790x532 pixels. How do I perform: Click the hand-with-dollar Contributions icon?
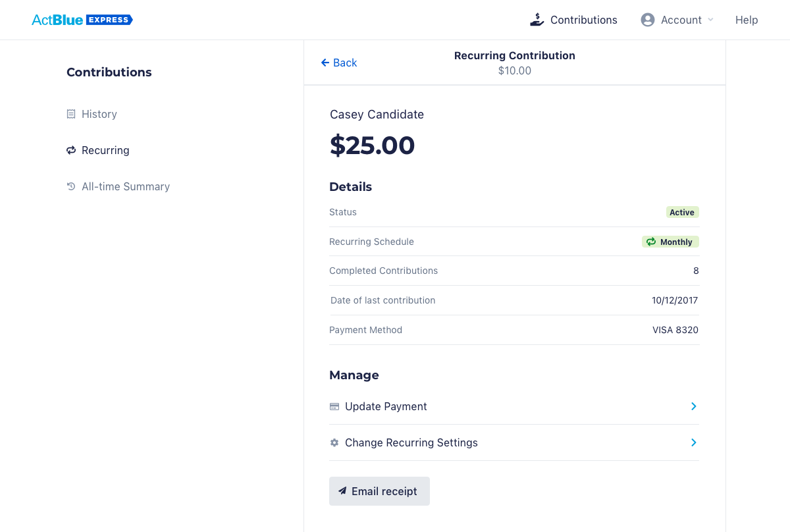pyautogui.click(x=537, y=20)
